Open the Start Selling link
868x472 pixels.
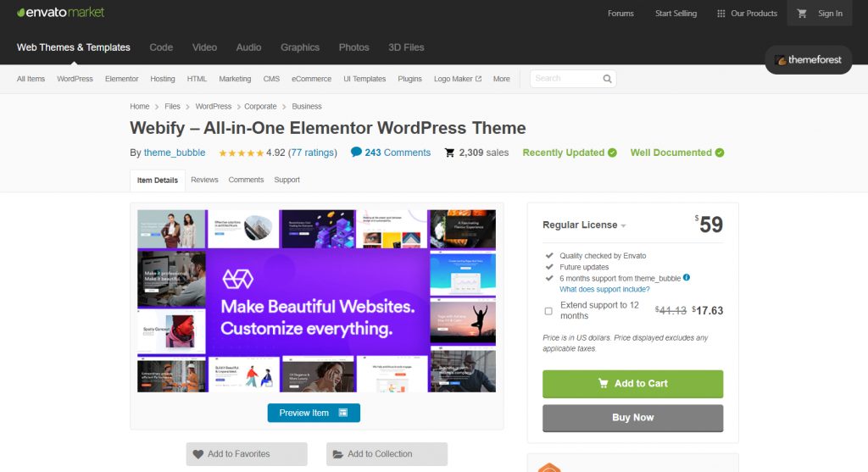676,14
